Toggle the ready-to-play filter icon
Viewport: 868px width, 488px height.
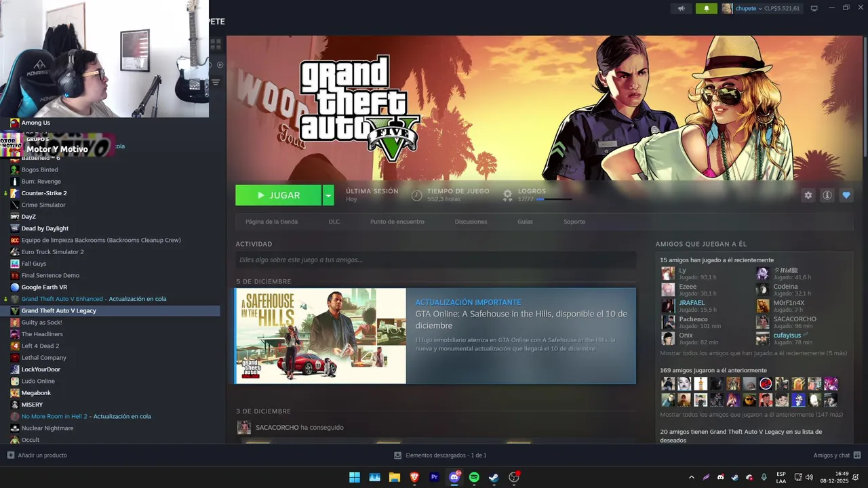(x=220, y=65)
